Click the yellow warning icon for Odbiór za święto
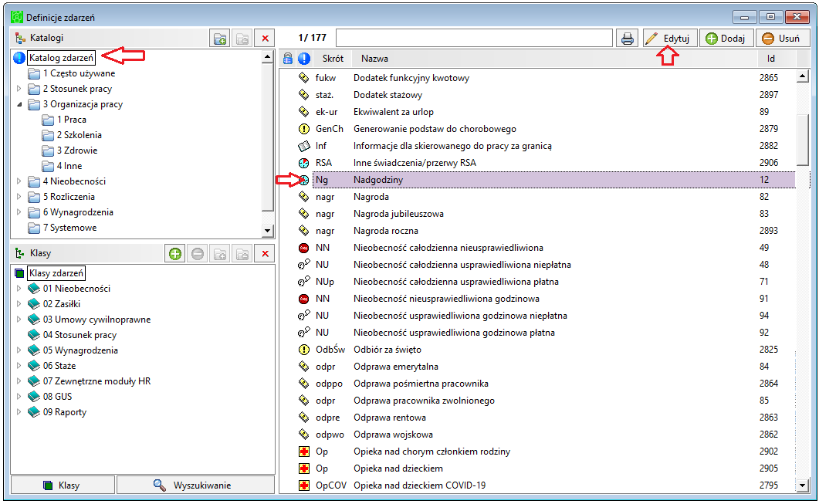 [x=303, y=350]
